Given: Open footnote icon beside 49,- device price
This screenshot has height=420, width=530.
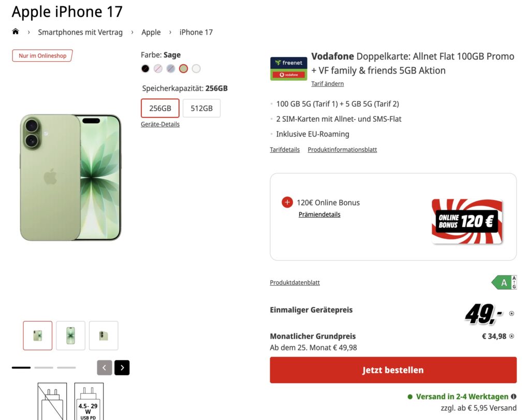Looking at the screenshot, I should (511, 313).
